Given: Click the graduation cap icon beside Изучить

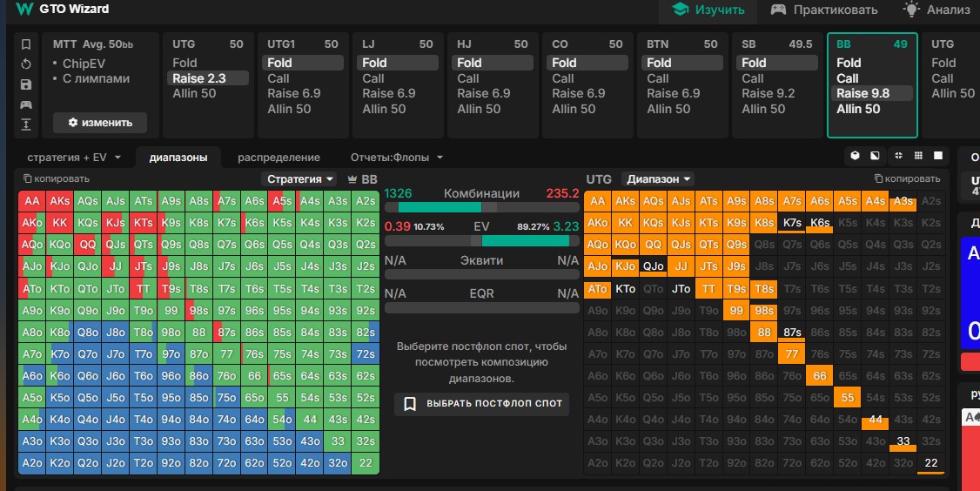Looking at the screenshot, I should click(681, 10).
